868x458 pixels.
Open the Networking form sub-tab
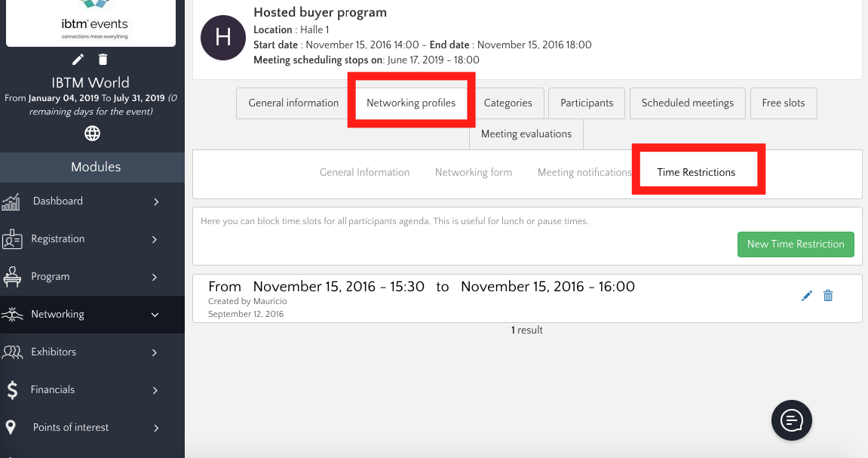(x=473, y=172)
